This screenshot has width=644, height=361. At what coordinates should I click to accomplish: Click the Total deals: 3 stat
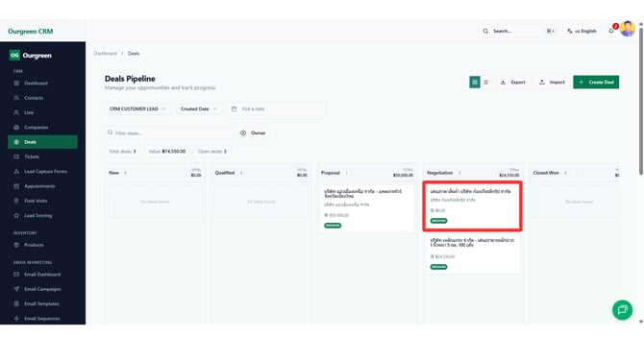(122, 152)
